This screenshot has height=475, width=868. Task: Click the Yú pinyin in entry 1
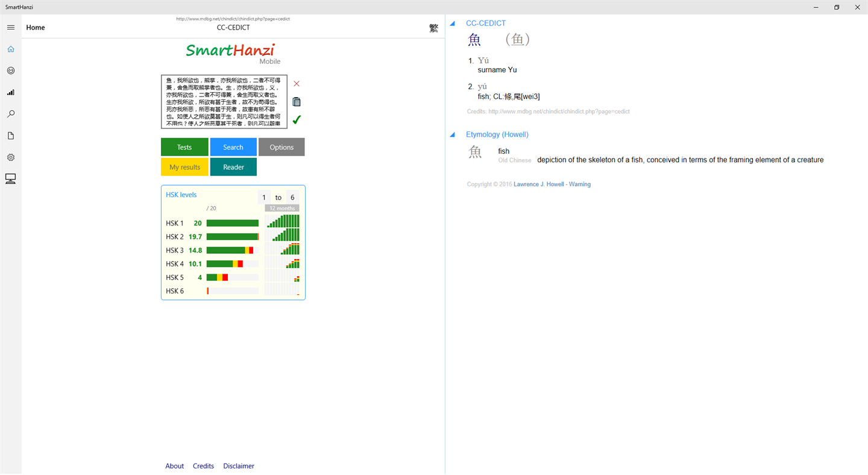(483, 60)
